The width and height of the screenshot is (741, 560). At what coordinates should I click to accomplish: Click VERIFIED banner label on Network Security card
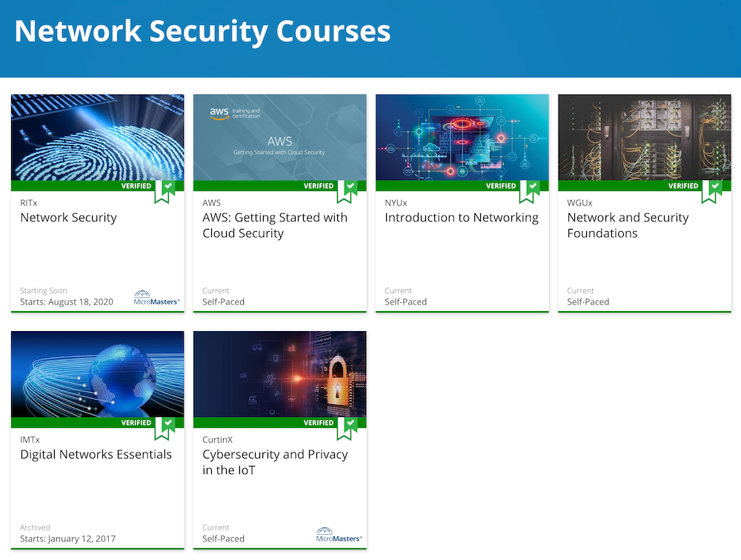click(136, 186)
